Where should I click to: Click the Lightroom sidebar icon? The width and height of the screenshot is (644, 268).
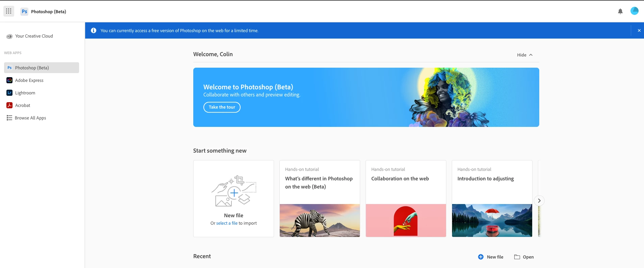9,93
